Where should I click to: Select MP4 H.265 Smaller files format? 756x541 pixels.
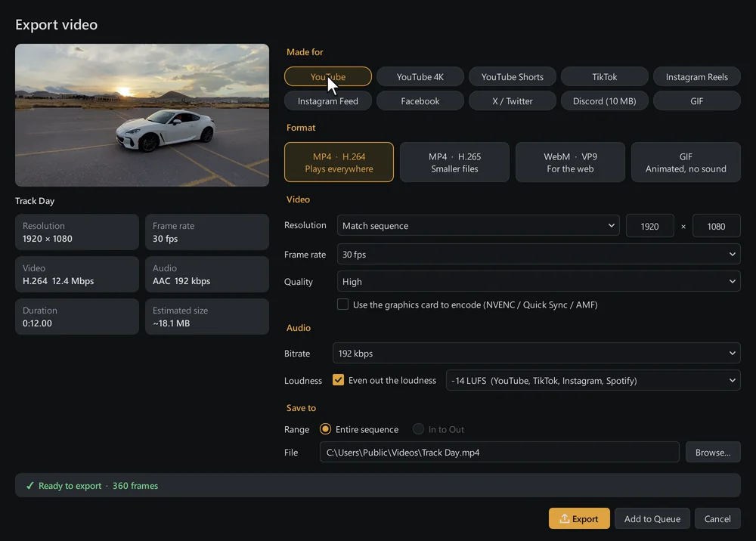(454, 162)
